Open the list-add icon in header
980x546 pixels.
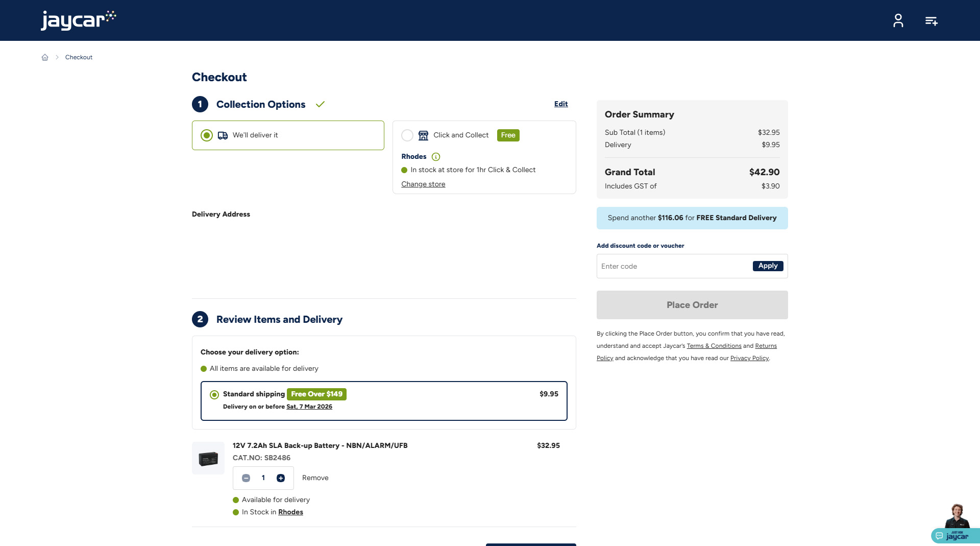(x=932, y=21)
